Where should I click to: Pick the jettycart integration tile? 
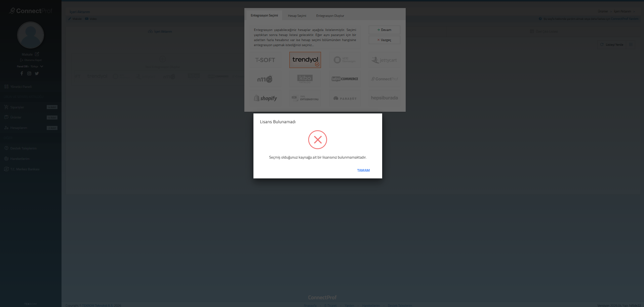pyautogui.click(x=384, y=60)
